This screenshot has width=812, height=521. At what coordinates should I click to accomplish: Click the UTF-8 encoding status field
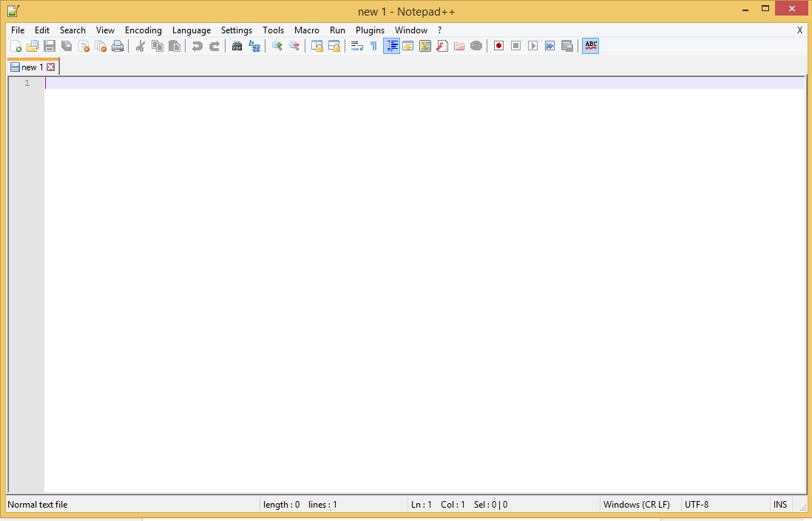[x=696, y=504]
